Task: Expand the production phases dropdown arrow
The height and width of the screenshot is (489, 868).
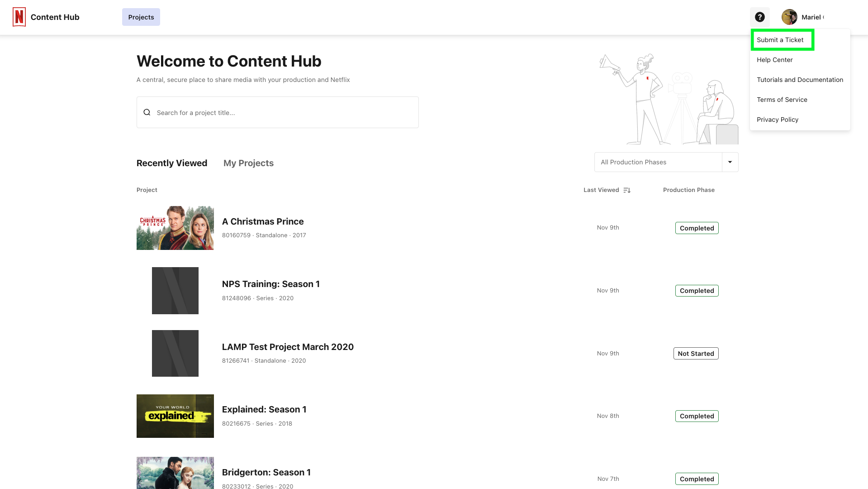Action: tap(730, 162)
